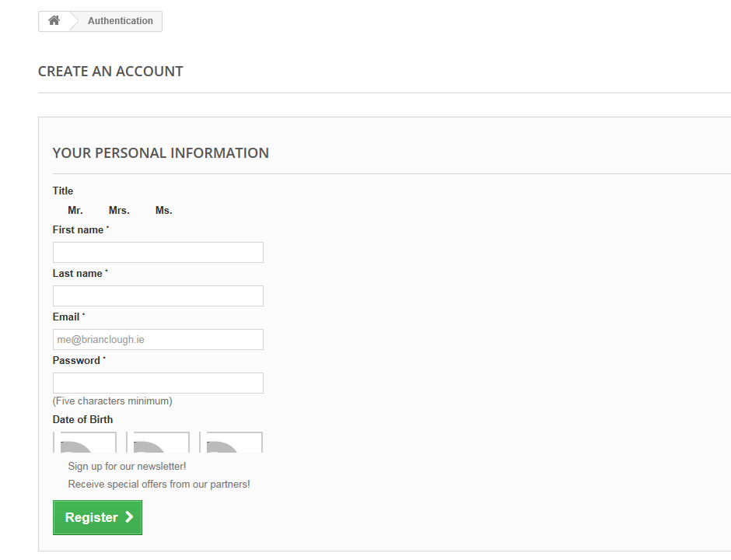Open the last Date of Birth dropdown
This screenshot has height=560, width=731.
[x=231, y=443]
